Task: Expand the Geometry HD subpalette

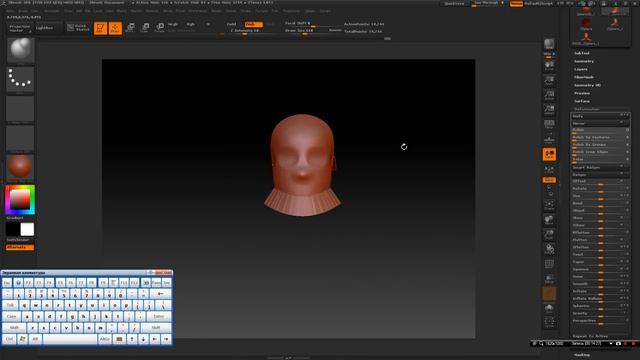Action: [x=587, y=85]
